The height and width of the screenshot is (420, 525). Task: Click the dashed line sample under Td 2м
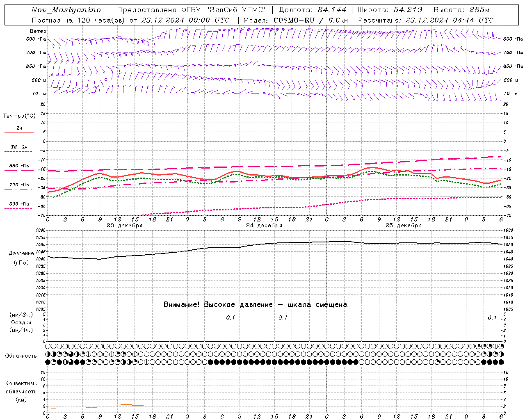coord(18,152)
